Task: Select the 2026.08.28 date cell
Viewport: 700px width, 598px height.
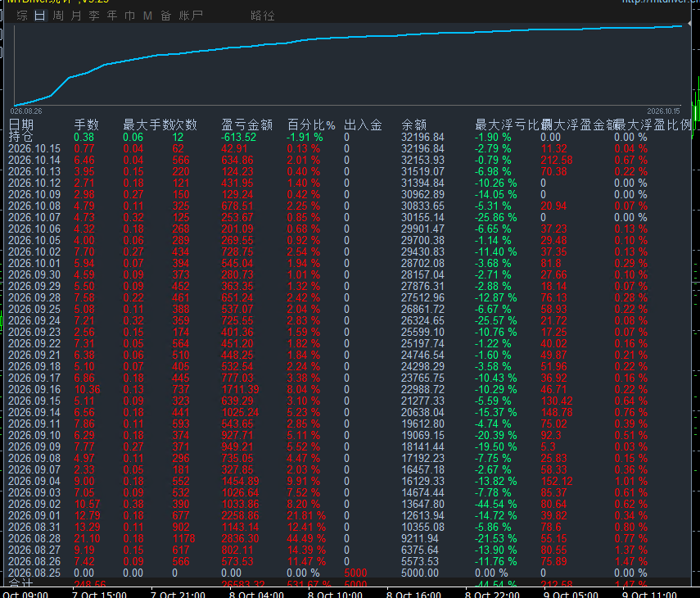Action: (x=34, y=538)
